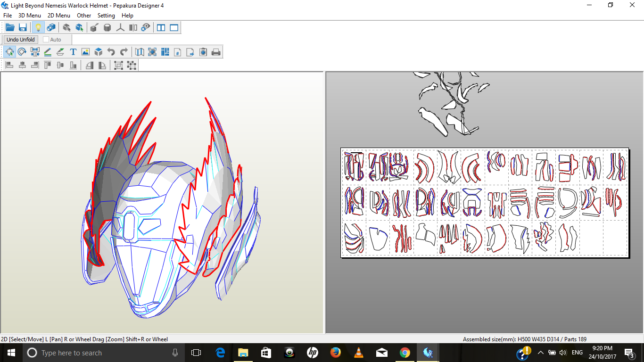Select the Edit Flaps pencil tool
The height and width of the screenshot is (362, 644).
[48, 52]
